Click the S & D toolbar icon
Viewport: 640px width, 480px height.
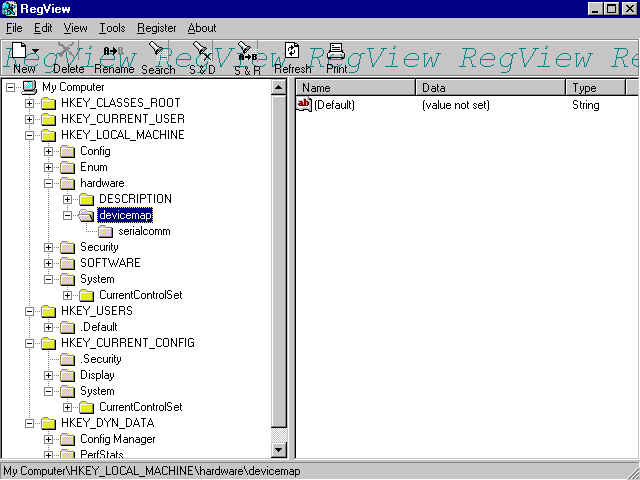click(x=202, y=52)
